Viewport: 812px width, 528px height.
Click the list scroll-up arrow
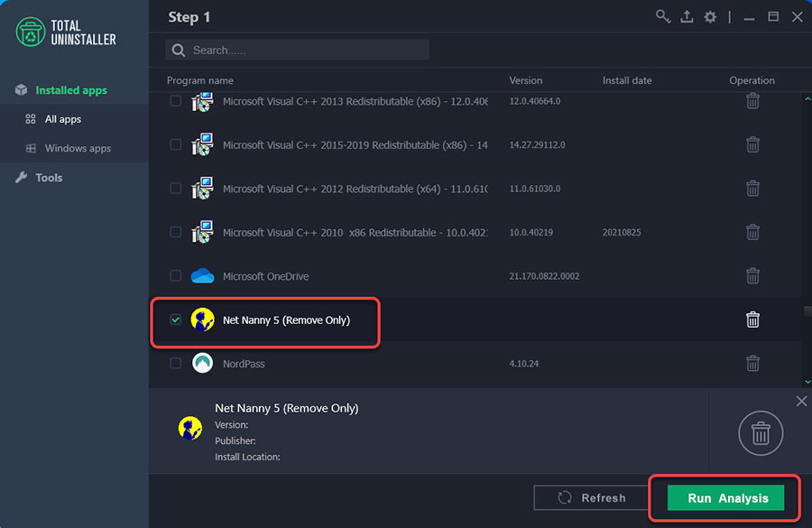(x=807, y=98)
